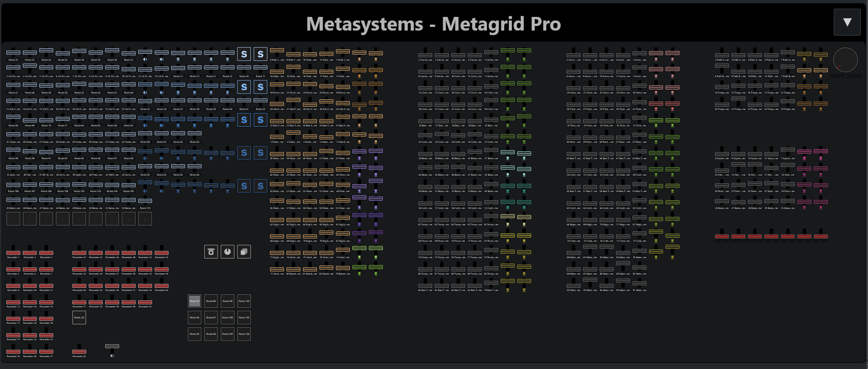Click the square Param 62 pad below Parameter 57
Viewport: 868px width, 369px height.
pos(79,317)
